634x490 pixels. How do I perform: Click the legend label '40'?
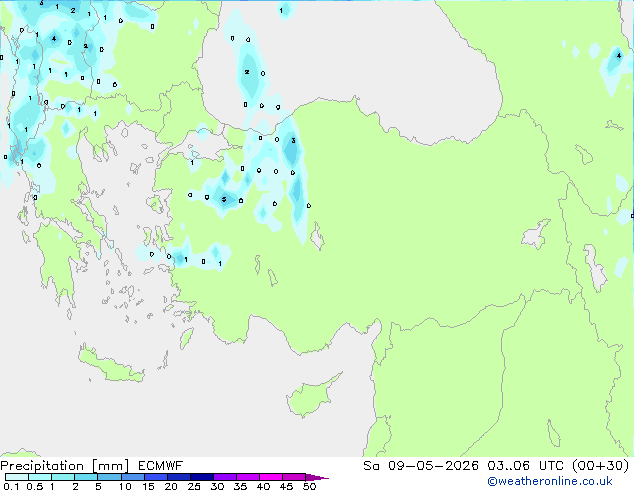pyautogui.click(x=263, y=486)
